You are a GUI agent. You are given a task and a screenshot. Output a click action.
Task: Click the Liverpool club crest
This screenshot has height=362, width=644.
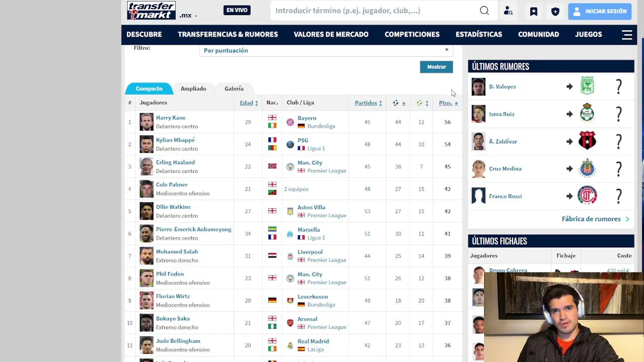coord(290,256)
